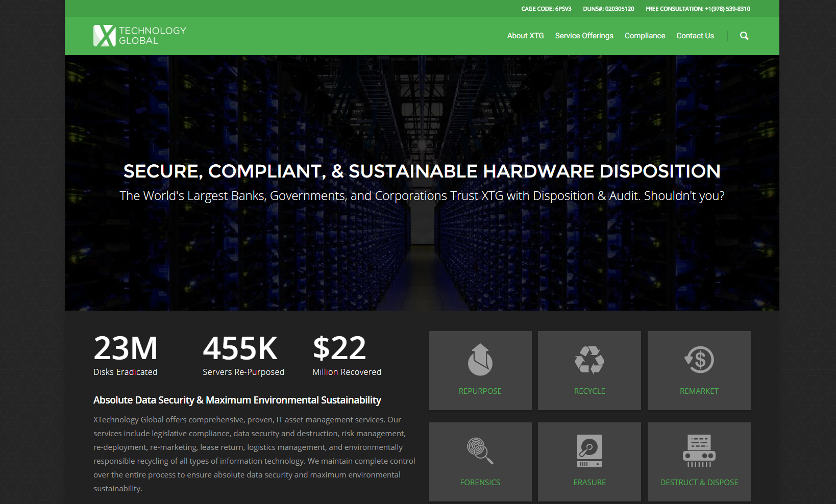Select the Destruct & Dispose shredder icon
836x504 pixels.
click(699, 451)
